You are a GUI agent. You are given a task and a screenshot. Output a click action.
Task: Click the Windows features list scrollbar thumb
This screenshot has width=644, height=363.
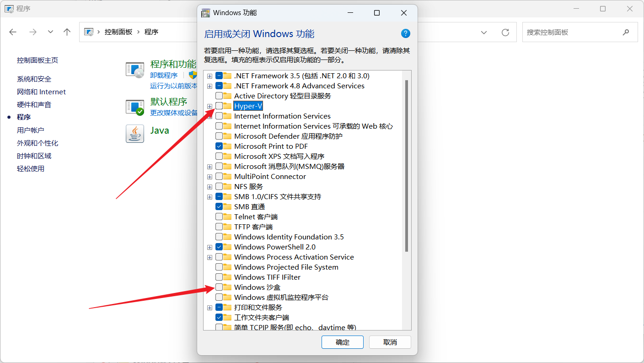click(406, 166)
